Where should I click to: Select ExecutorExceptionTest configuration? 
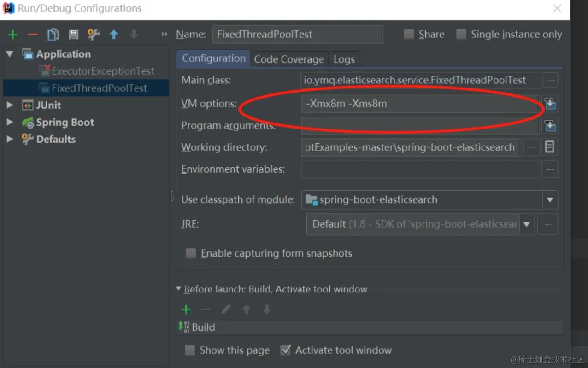click(103, 71)
